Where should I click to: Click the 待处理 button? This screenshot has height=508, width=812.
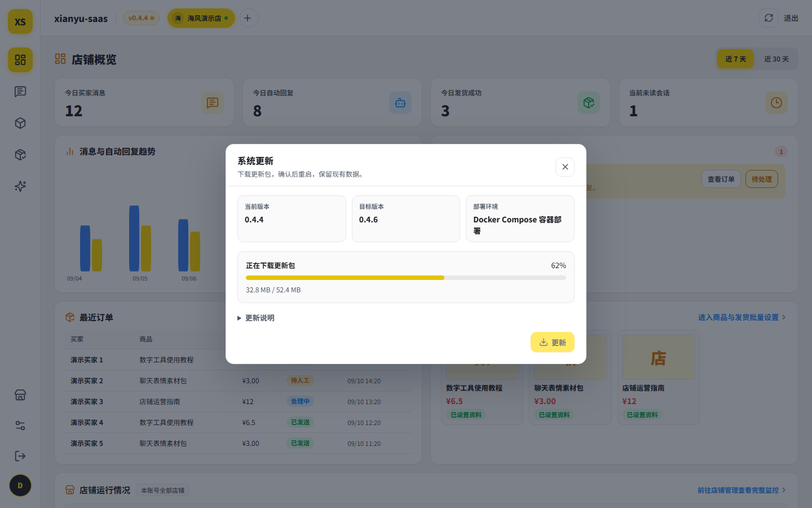click(x=762, y=179)
